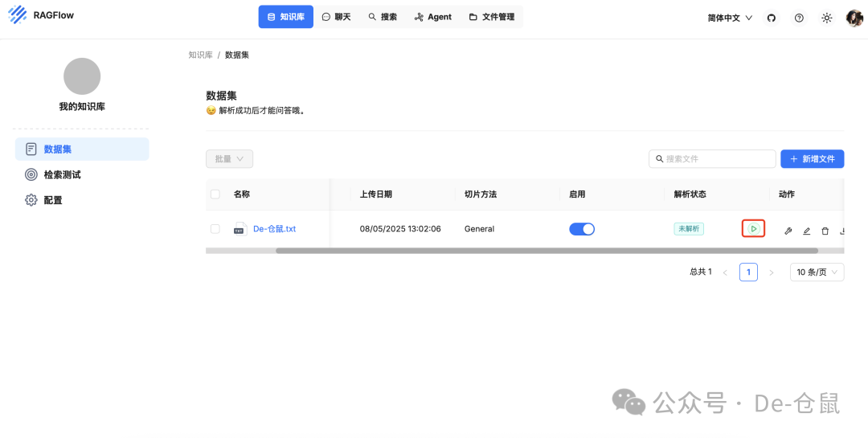Switch to the 知识库 tab

285,17
